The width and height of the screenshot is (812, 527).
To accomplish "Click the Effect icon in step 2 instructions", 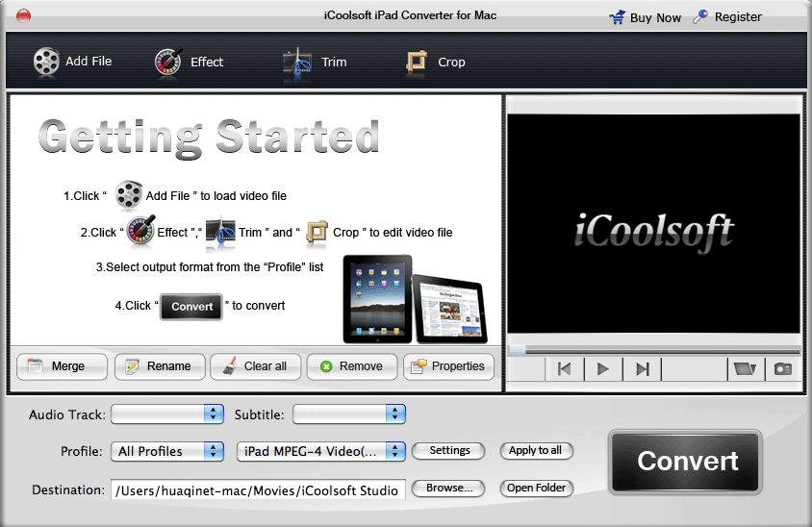I will tap(140, 229).
